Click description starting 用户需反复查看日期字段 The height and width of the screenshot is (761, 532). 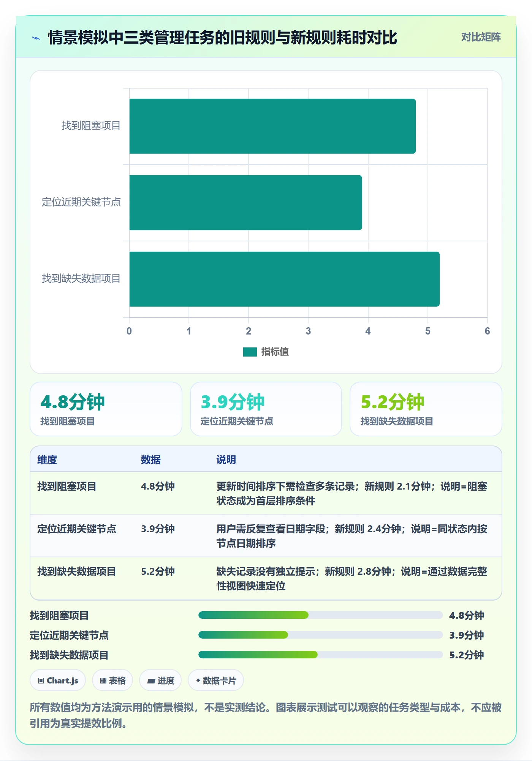[352, 536]
